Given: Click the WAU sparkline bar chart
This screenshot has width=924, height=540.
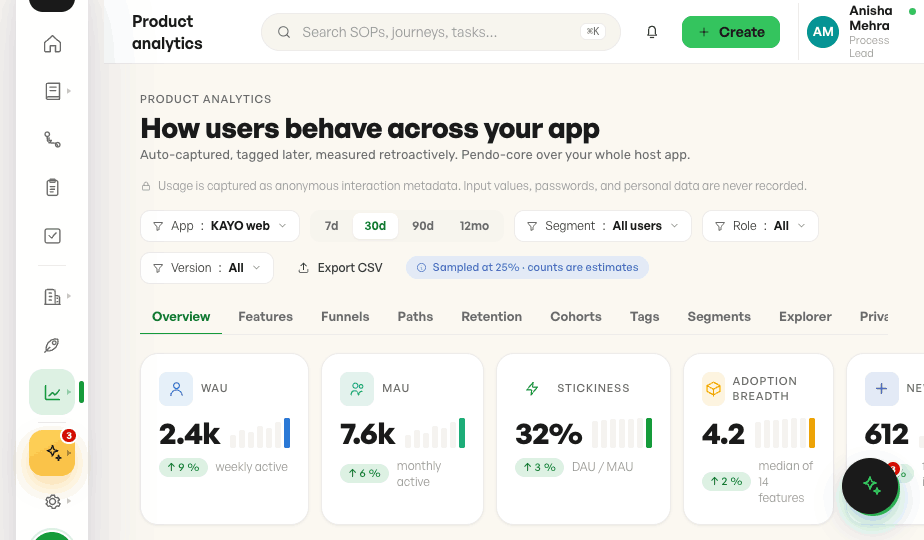Looking at the screenshot, I should coord(260,433).
